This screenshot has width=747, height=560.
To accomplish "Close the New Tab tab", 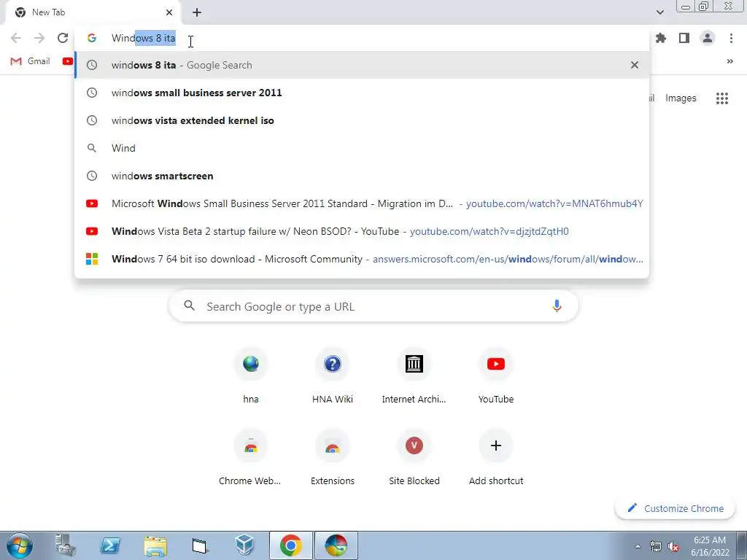I will (x=169, y=12).
